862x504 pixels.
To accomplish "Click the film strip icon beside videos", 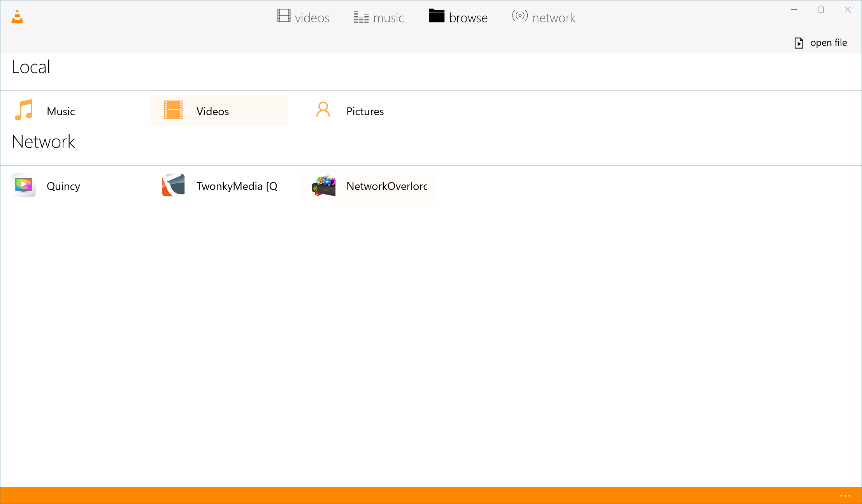I will (x=283, y=16).
